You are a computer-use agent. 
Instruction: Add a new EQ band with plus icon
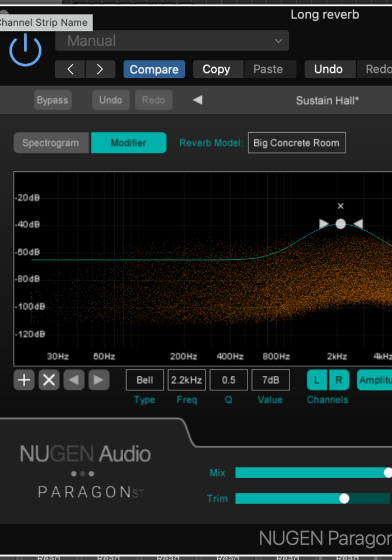pos(24,380)
